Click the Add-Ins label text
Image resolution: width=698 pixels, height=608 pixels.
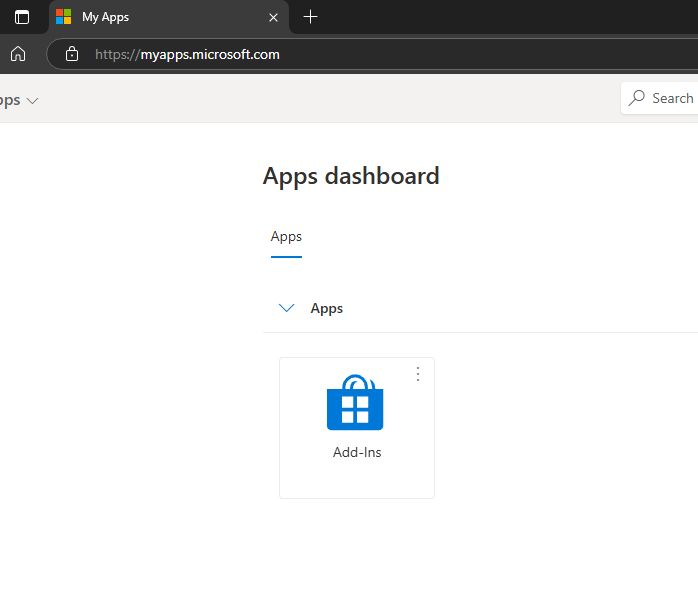(357, 452)
